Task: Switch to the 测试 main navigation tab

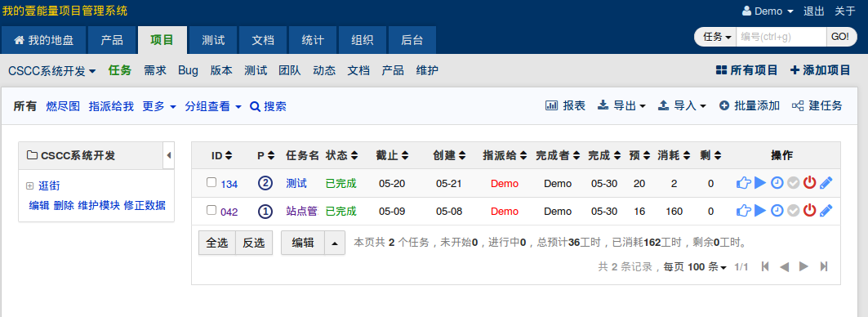Action: [213, 41]
